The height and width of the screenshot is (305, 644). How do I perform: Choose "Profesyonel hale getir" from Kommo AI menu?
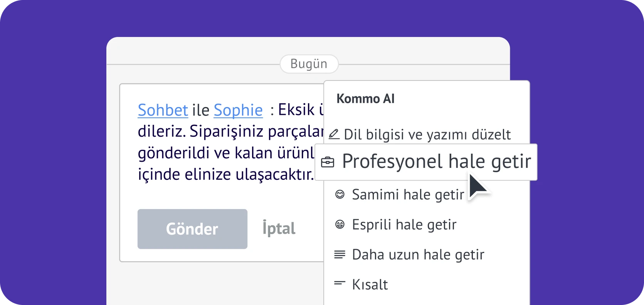(436, 161)
